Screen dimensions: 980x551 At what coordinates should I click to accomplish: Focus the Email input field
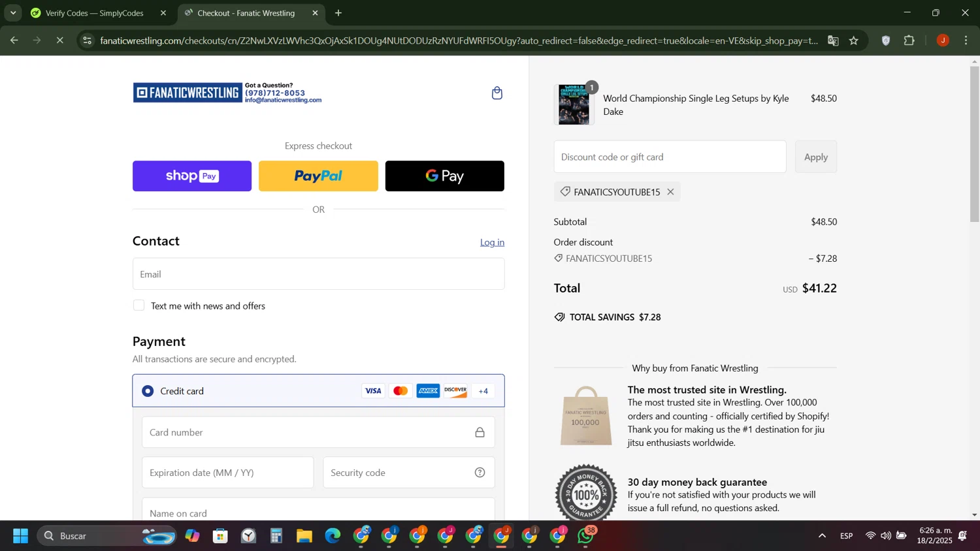tap(318, 274)
